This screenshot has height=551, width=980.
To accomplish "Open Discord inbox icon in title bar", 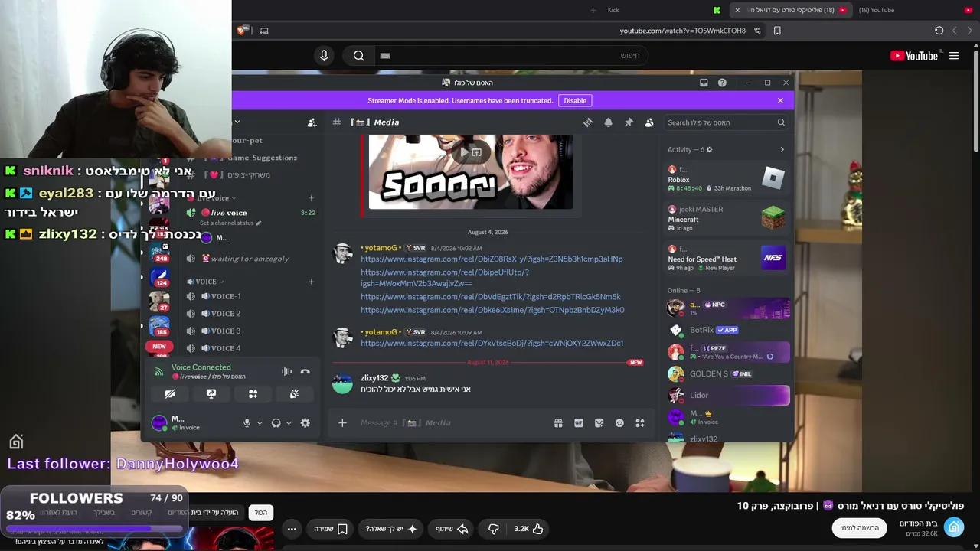I will pyautogui.click(x=704, y=83).
